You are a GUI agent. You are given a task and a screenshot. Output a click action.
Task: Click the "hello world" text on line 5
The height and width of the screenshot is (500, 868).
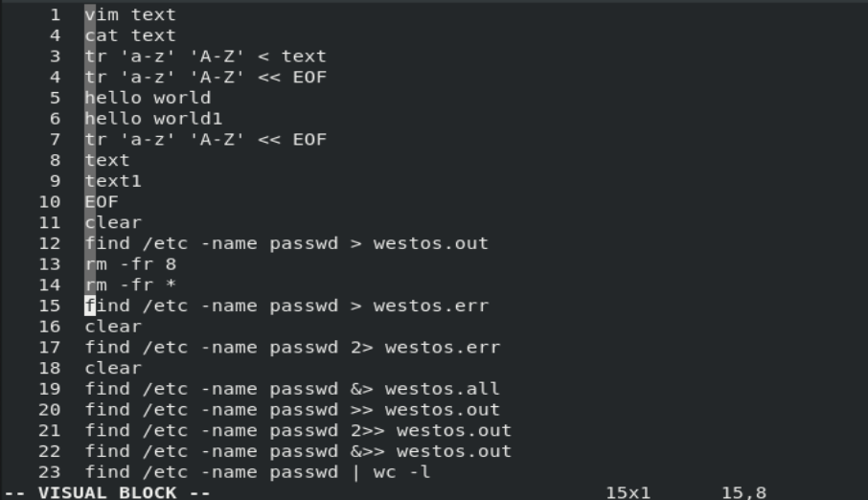[x=148, y=98]
